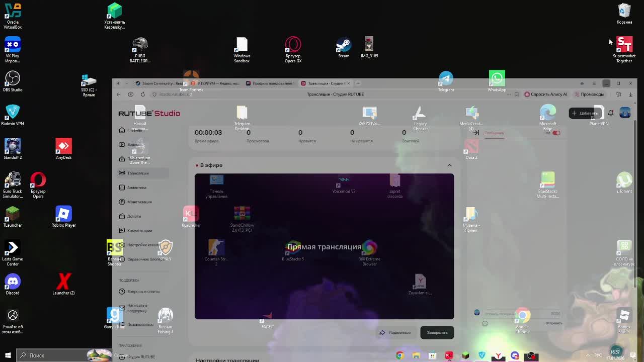Launch PUBG Battlegrounds shortcut

coord(140,50)
